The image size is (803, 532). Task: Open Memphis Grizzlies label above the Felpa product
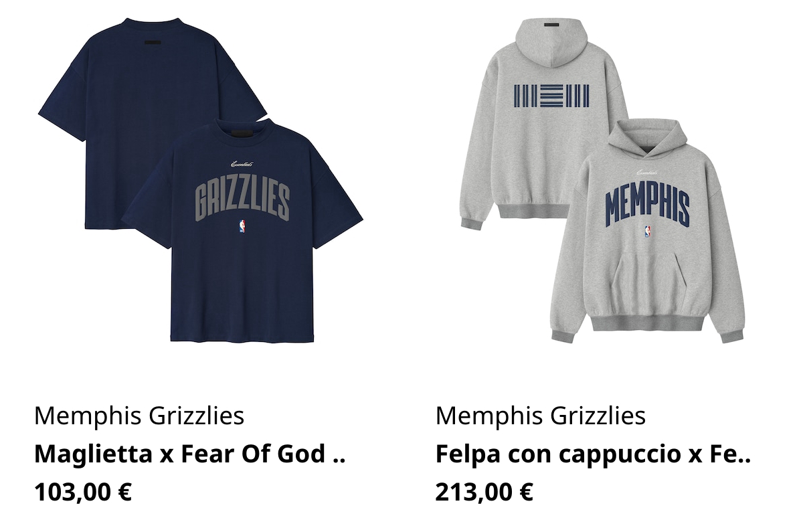pyautogui.click(x=541, y=416)
